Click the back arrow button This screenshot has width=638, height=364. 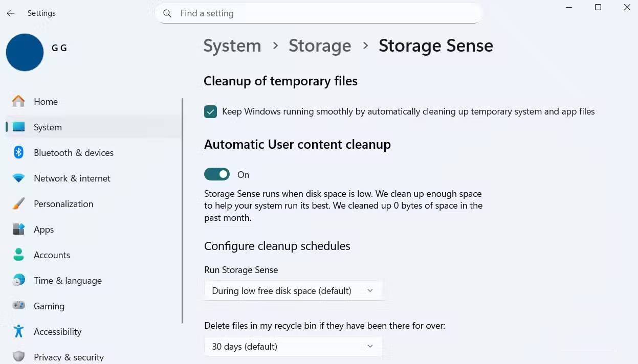click(x=10, y=13)
